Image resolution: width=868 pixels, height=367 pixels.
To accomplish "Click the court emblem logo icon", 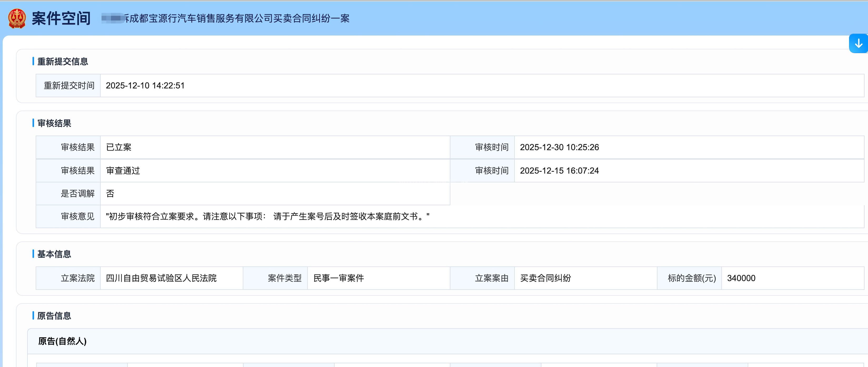I will click(x=17, y=18).
